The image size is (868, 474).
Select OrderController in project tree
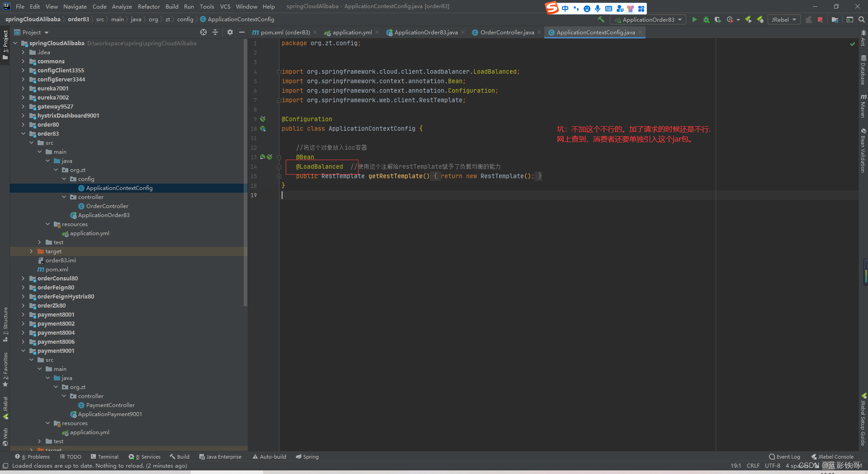tap(107, 206)
